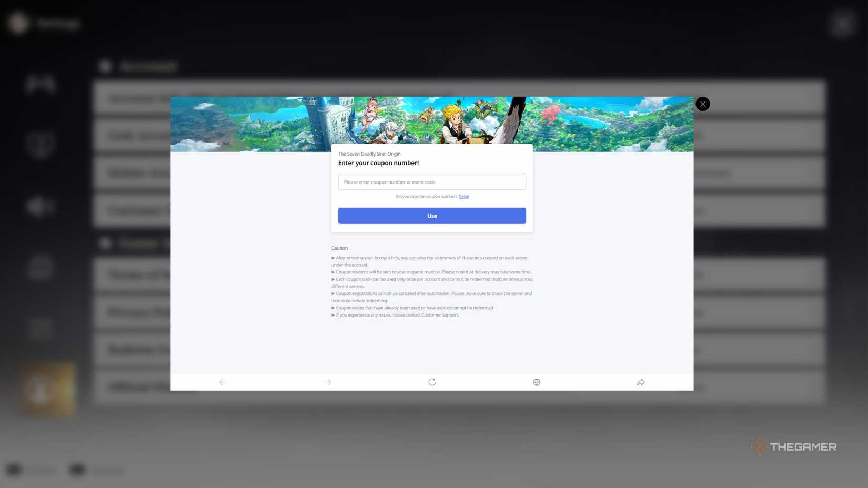
Task: Click the TheGamer watermark logo
Action: click(793, 447)
